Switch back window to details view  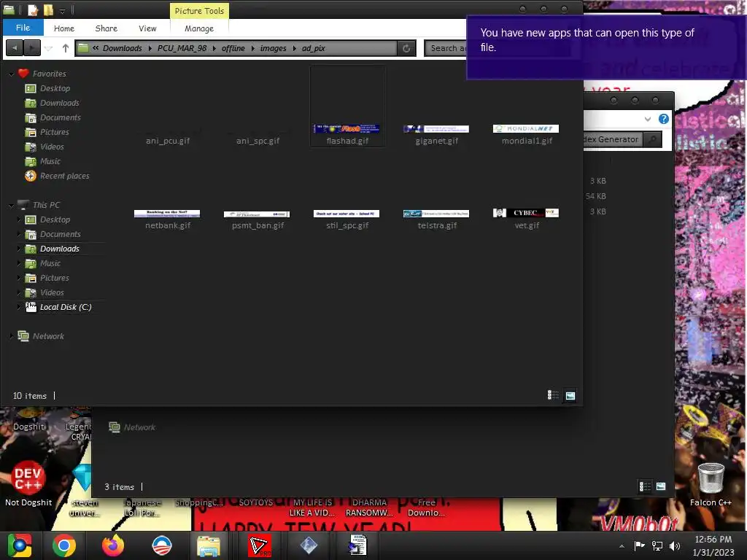(x=645, y=486)
